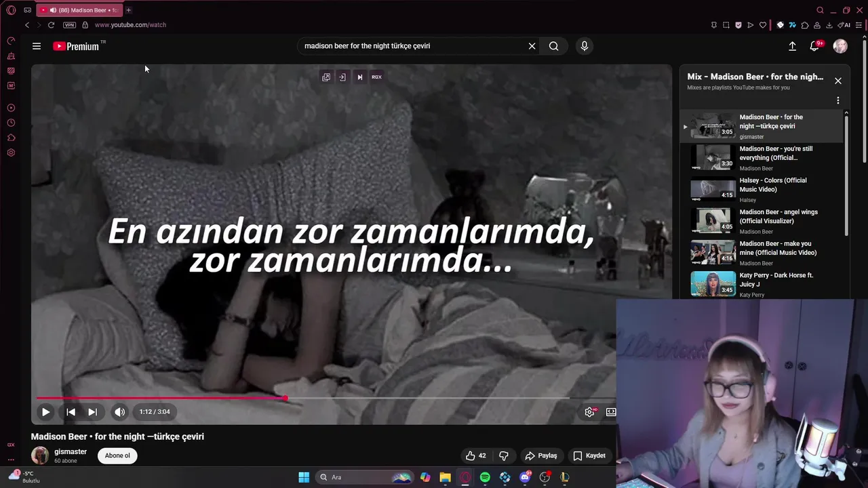Open Opera extensions cube in toolbar

(805, 25)
